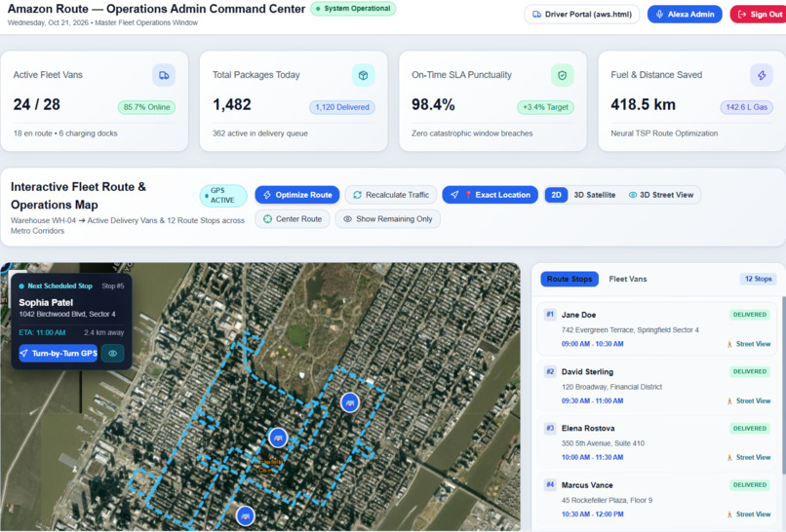Image resolution: width=786 pixels, height=532 pixels.
Task: Click the GPS ACTIVE badge
Action: click(223, 196)
